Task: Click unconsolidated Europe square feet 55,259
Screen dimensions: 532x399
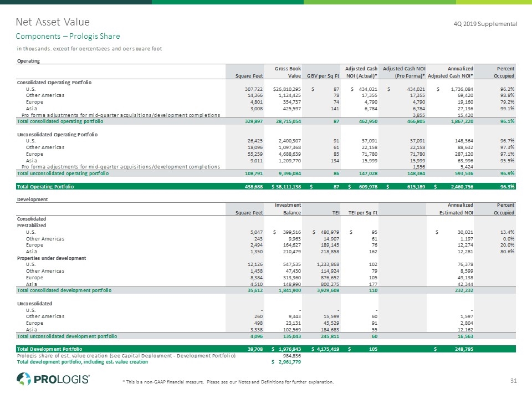Action: click(255, 154)
